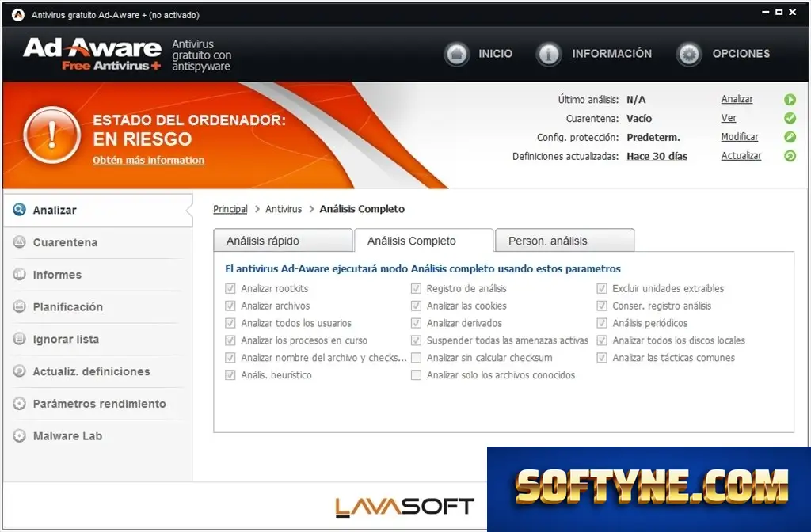Screen dimensions: 811x532
Task: Click the Opciones gear icon
Action: pos(689,54)
